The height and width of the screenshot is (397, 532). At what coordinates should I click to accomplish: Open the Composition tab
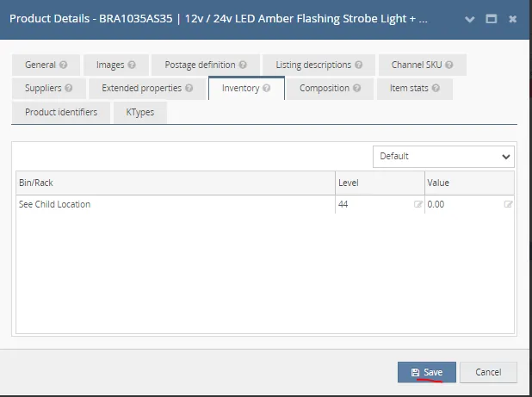(330, 88)
